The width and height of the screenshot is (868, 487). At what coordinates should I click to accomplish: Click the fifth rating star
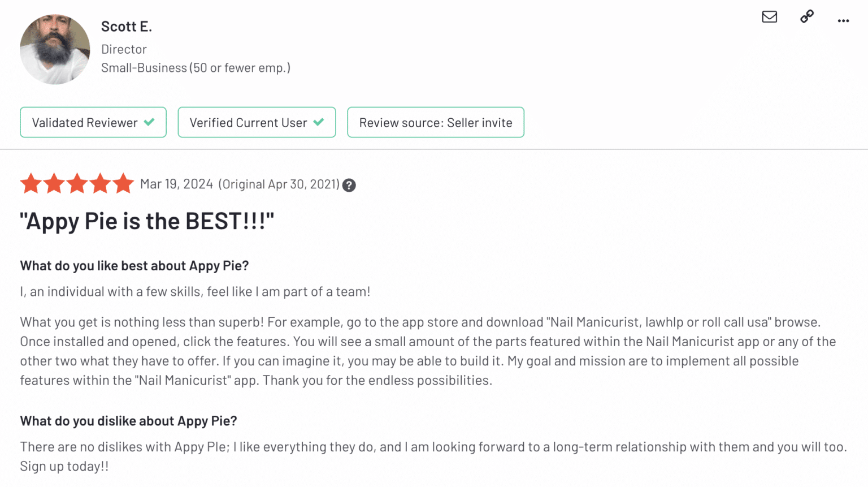(123, 184)
